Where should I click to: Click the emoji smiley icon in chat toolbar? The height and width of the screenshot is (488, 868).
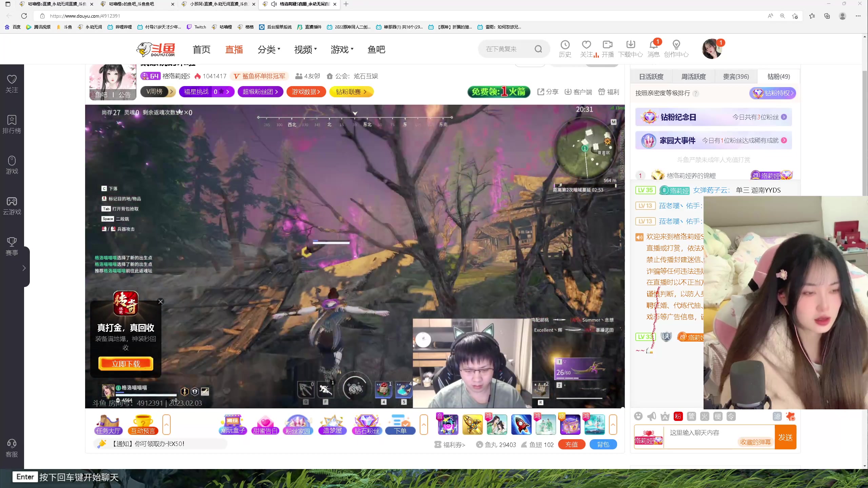(638, 416)
